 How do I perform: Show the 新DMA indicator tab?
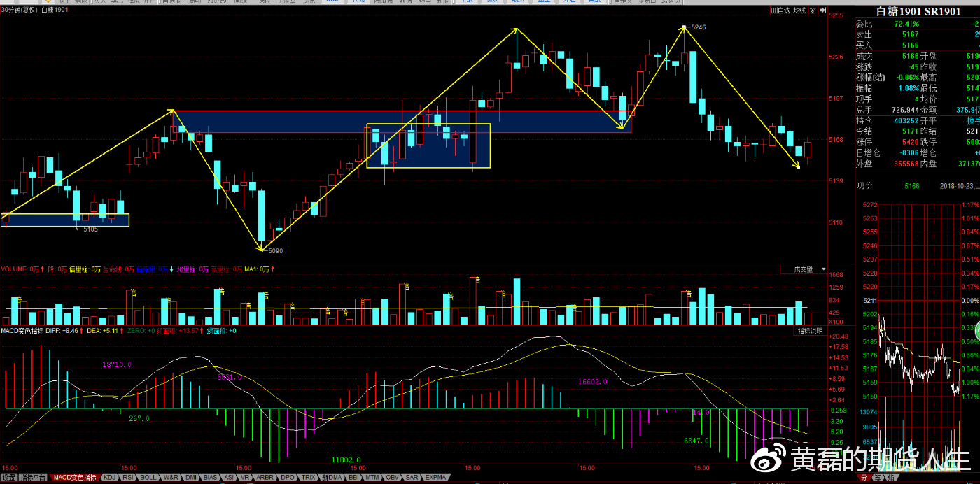pos(332,478)
